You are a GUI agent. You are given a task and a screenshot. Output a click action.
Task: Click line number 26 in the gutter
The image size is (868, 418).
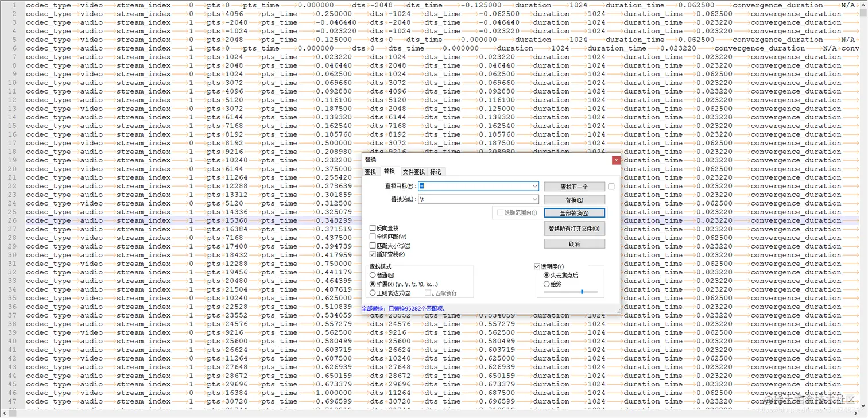pyautogui.click(x=11, y=220)
